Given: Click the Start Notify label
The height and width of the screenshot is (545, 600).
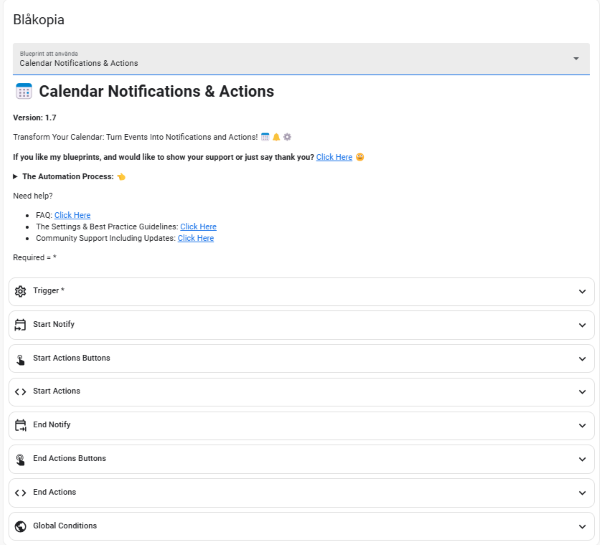Looking at the screenshot, I should pyautogui.click(x=54, y=324).
